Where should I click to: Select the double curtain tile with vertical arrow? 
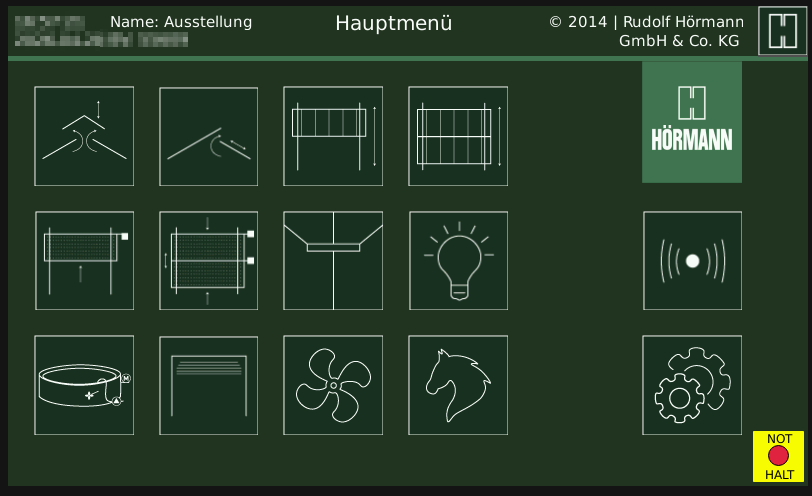click(x=458, y=136)
